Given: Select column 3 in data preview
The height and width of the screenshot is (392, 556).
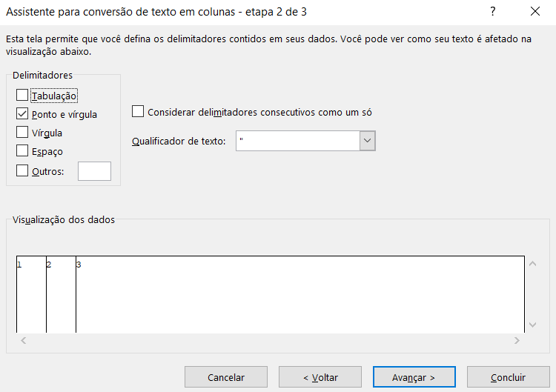Looking at the screenshot, I should tap(300, 294).
